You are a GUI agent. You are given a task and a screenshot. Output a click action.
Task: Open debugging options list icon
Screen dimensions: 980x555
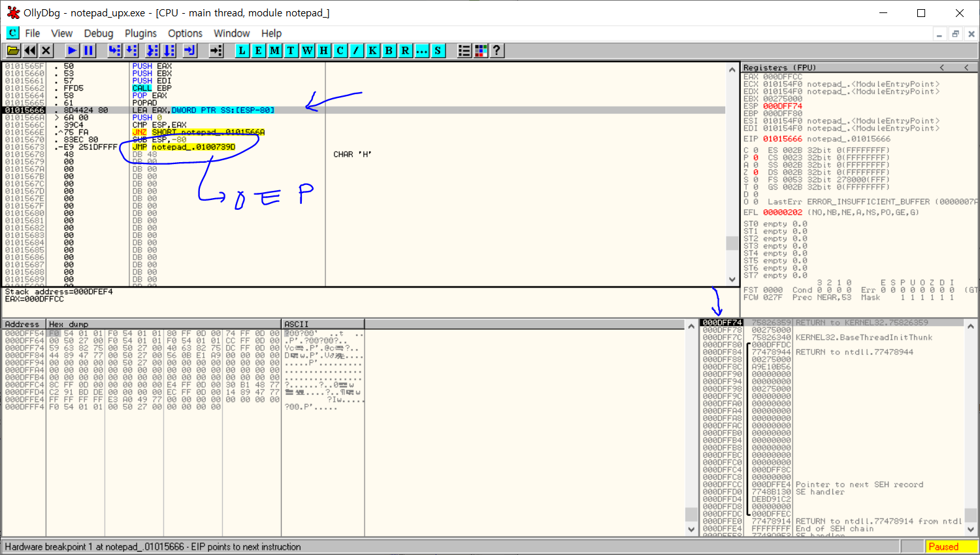pyautogui.click(x=464, y=50)
